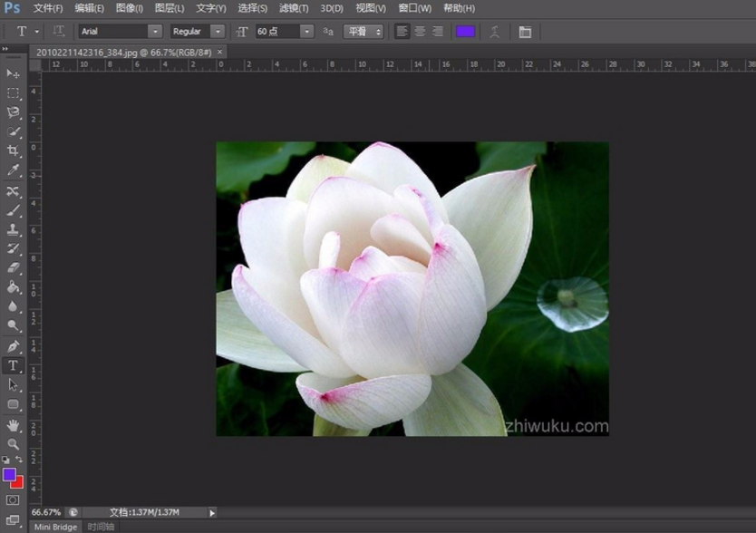
Task: Click the purple text color swatch
Action: [x=465, y=31]
